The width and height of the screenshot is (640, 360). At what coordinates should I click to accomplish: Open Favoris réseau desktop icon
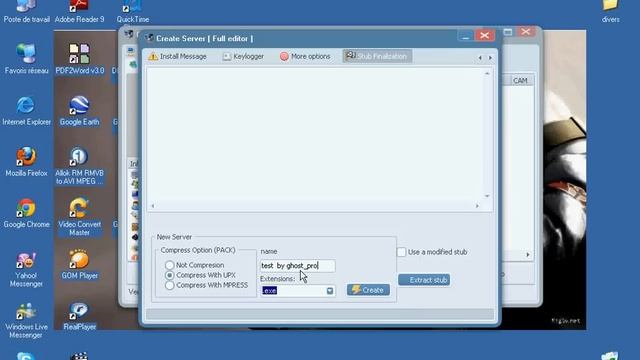coord(27,59)
